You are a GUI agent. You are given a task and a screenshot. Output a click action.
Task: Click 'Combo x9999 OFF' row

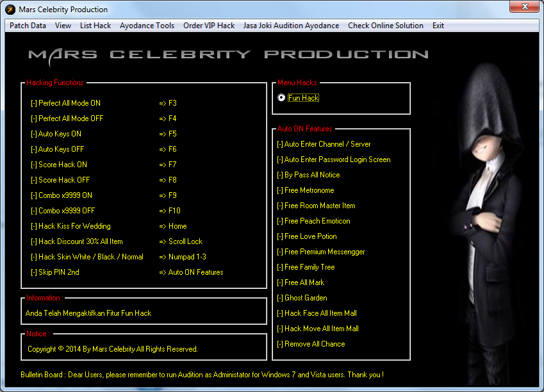click(63, 211)
